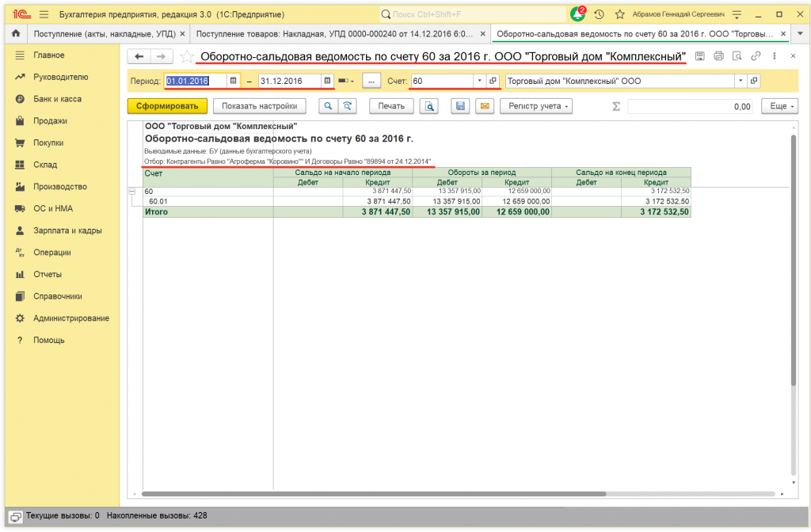Select the Оборотно-сальдовая ведомость tab
The height and width of the screenshot is (532, 811).
(635, 33)
